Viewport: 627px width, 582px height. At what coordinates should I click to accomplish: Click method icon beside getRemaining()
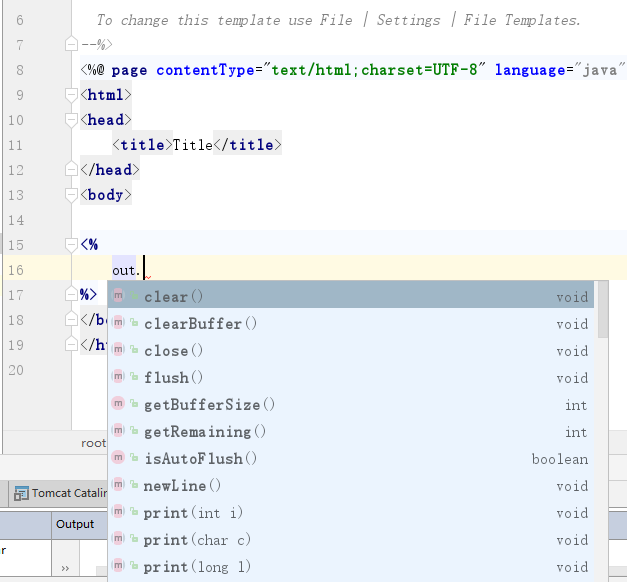pyautogui.click(x=118, y=430)
